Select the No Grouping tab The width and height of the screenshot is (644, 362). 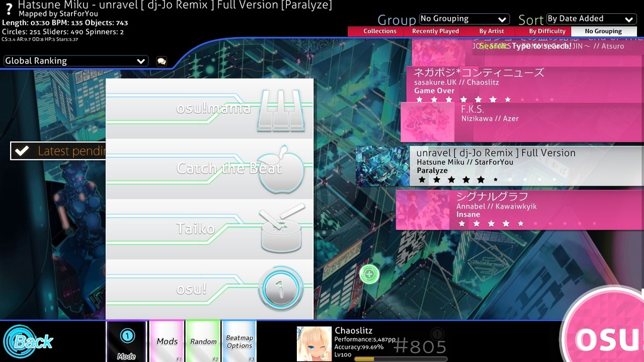tap(604, 31)
